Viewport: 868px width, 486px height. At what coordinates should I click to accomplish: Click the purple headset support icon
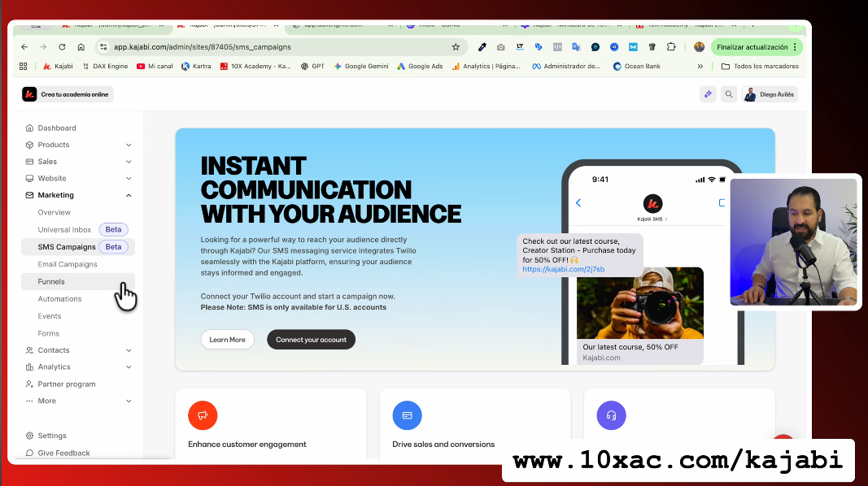(x=611, y=415)
